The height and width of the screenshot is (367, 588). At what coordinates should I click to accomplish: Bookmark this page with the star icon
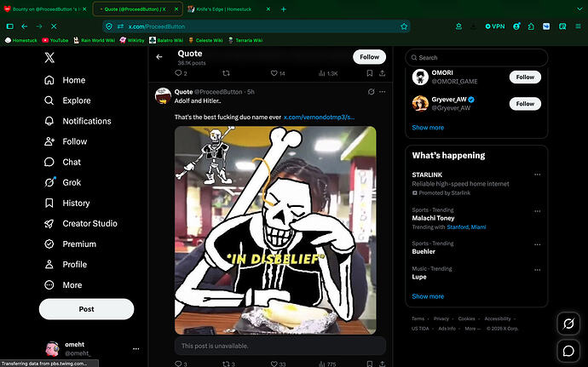404,26
